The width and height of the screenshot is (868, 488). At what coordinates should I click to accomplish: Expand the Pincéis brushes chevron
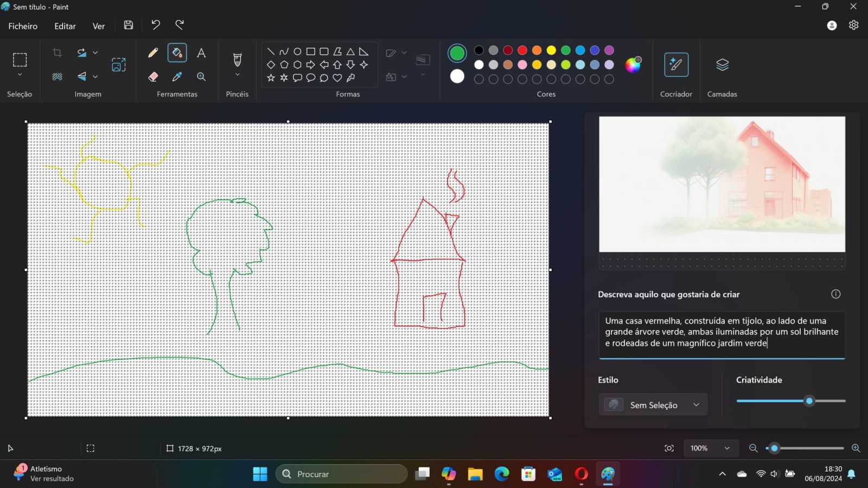(x=237, y=75)
